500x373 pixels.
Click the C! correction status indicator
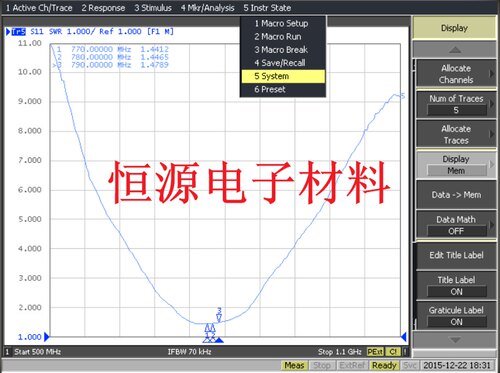click(393, 352)
